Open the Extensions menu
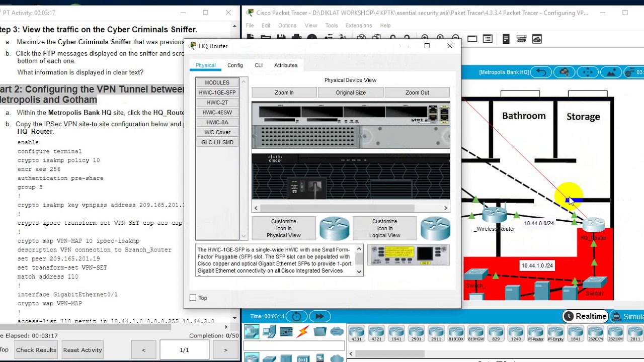Viewport: 644px width, 362px height. tap(359, 25)
